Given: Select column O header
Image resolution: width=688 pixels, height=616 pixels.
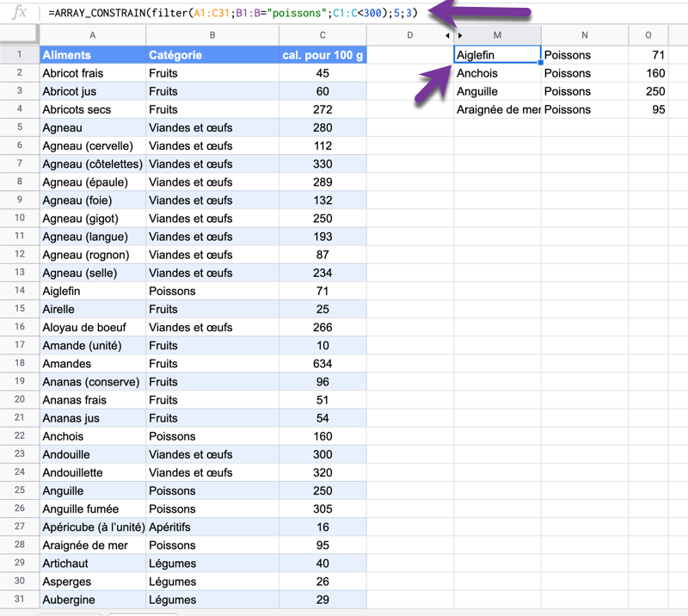Looking at the screenshot, I should 648,35.
